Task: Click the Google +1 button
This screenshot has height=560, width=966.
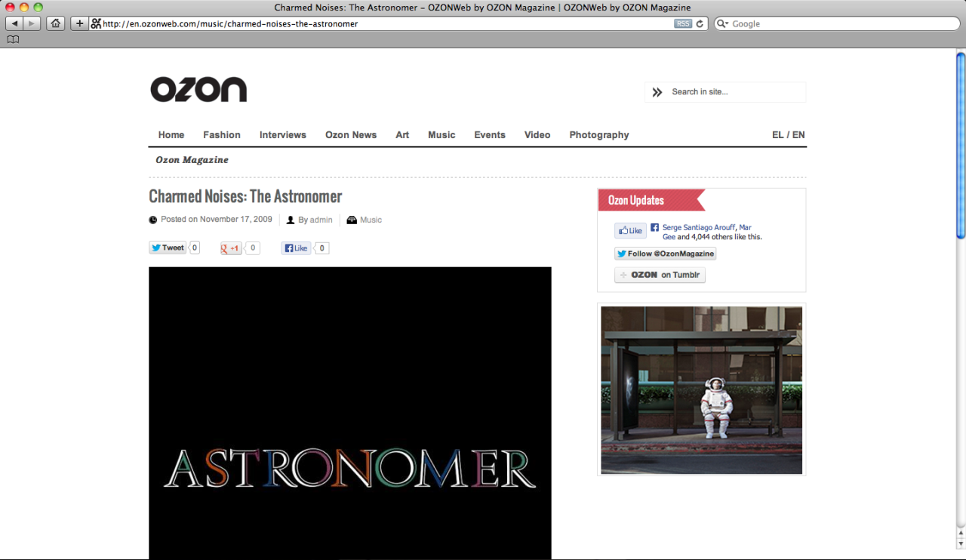Action: (x=231, y=248)
